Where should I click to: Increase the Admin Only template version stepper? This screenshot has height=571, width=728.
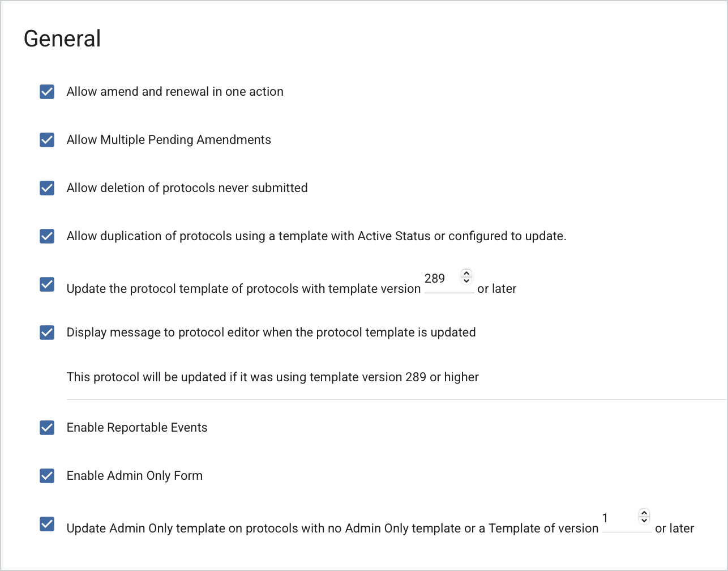(644, 513)
